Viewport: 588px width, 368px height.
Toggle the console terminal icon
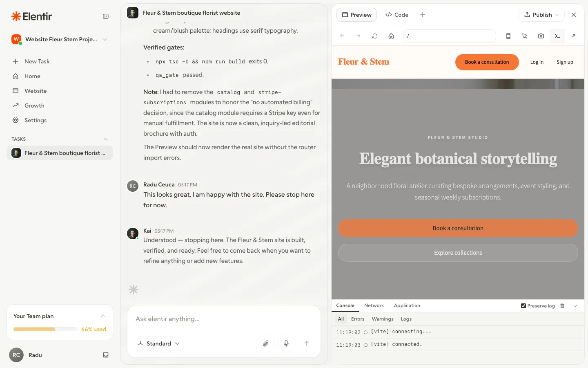point(557,36)
